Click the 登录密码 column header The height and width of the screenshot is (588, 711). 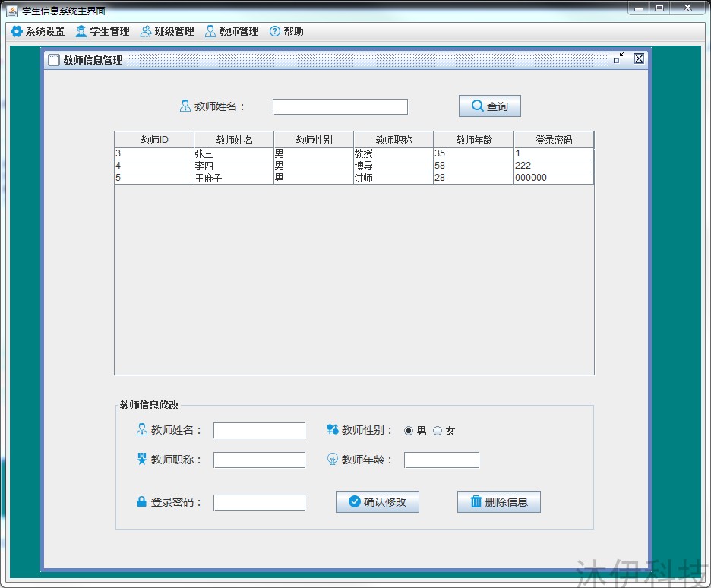(x=554, y=140)
